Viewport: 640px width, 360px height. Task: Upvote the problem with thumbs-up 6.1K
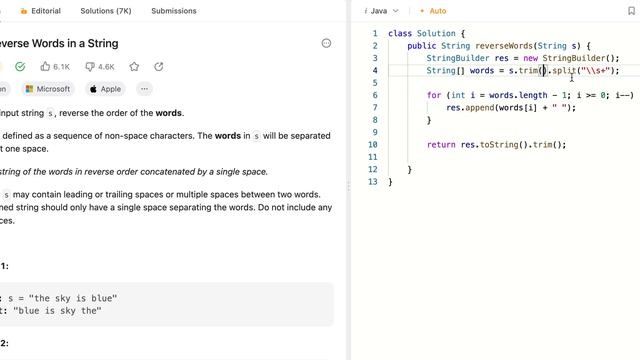click(x=55, y=67)
